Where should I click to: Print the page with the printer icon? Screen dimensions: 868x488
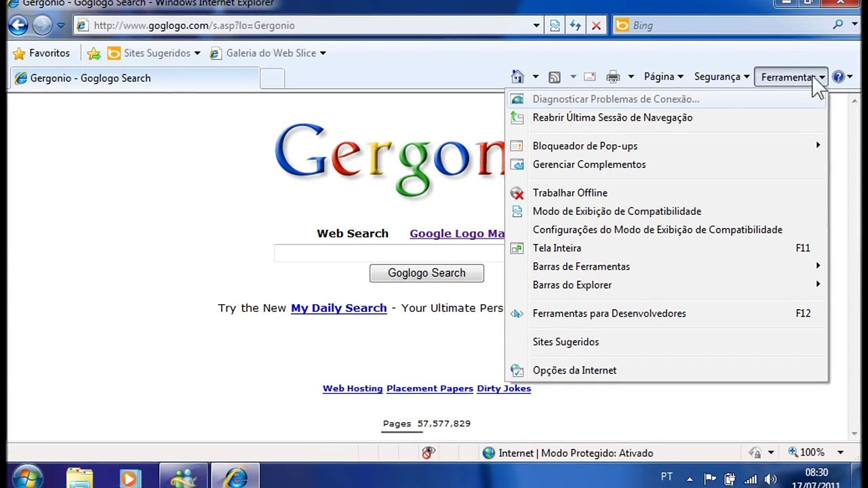tap(613, 77)
